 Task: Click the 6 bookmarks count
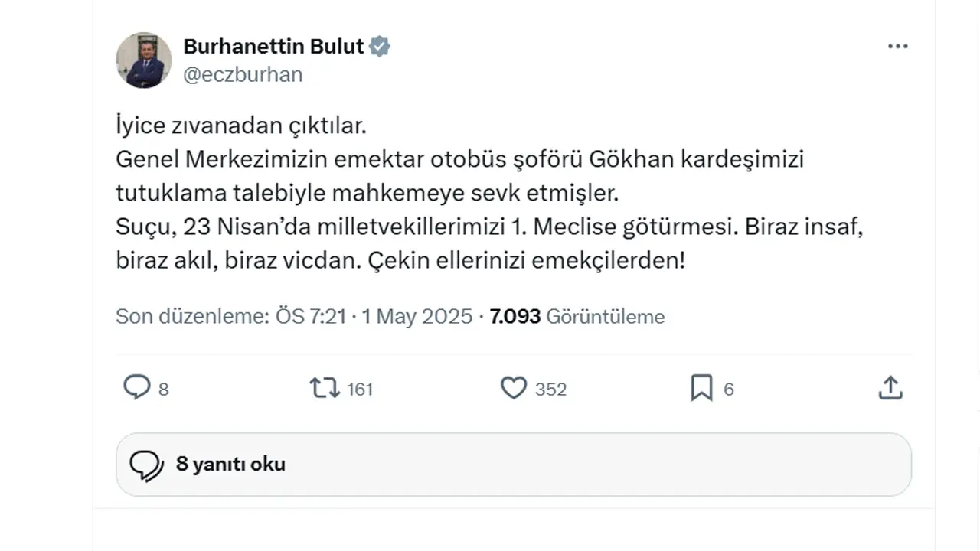pyautogui.click(x=729, y=389)
